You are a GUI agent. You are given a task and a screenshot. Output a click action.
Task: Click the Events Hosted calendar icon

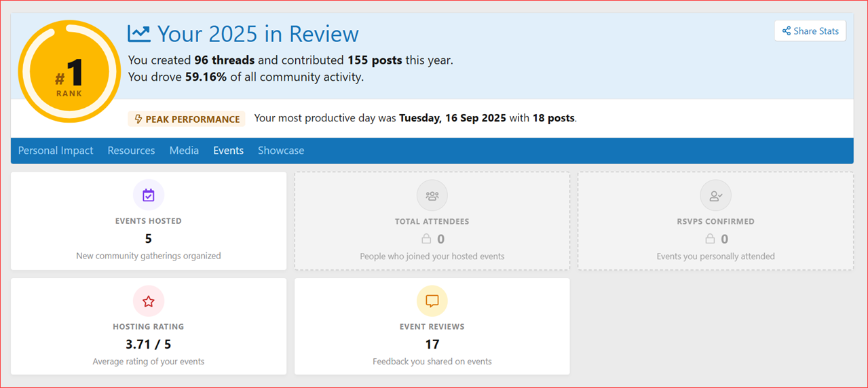click(x=149, y=195)
